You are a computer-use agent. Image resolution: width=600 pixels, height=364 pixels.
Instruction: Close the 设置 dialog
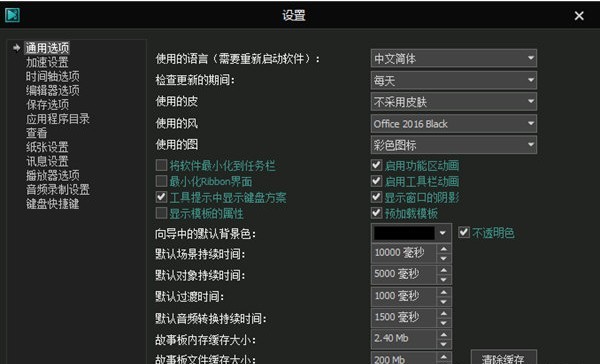pyautogui.click(x=579, y=16)
